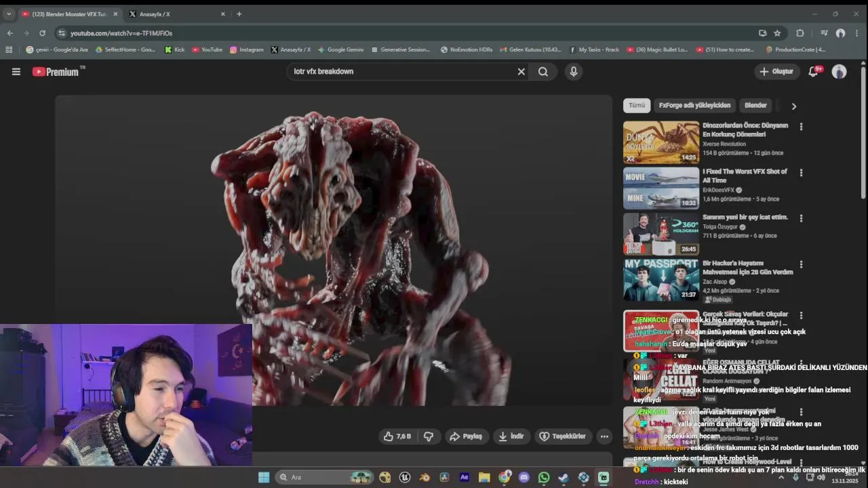This screenshot has width=868, height=488.
Task: Reload the YouTube page
Action: click(x=42, y=33)
